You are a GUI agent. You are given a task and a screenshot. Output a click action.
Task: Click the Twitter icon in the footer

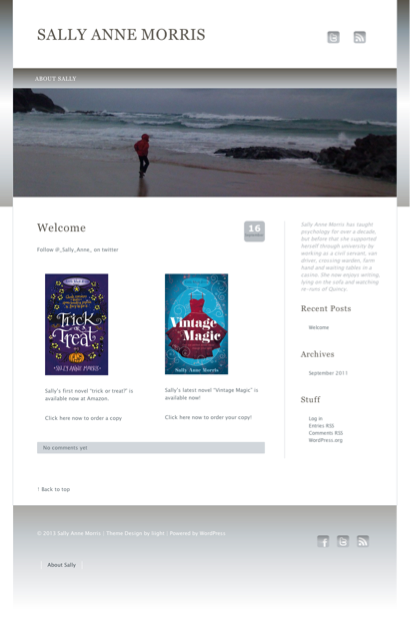pos(343,541)
